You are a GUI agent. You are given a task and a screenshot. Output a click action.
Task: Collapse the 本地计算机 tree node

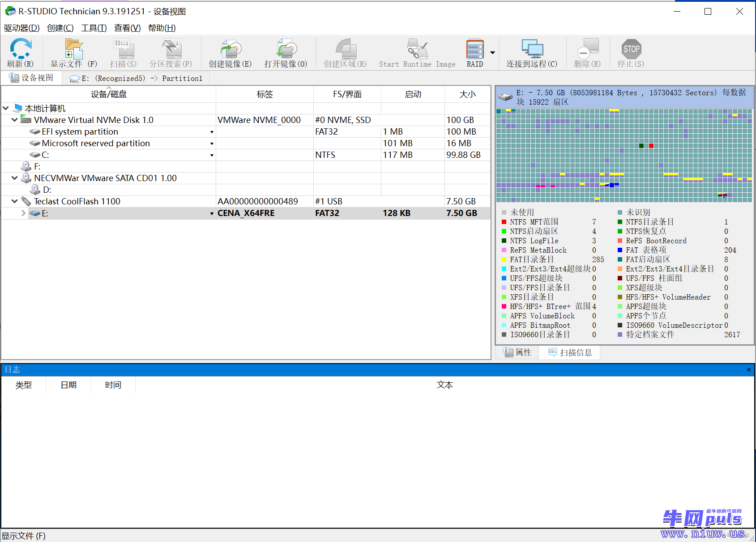coord(6,108)
